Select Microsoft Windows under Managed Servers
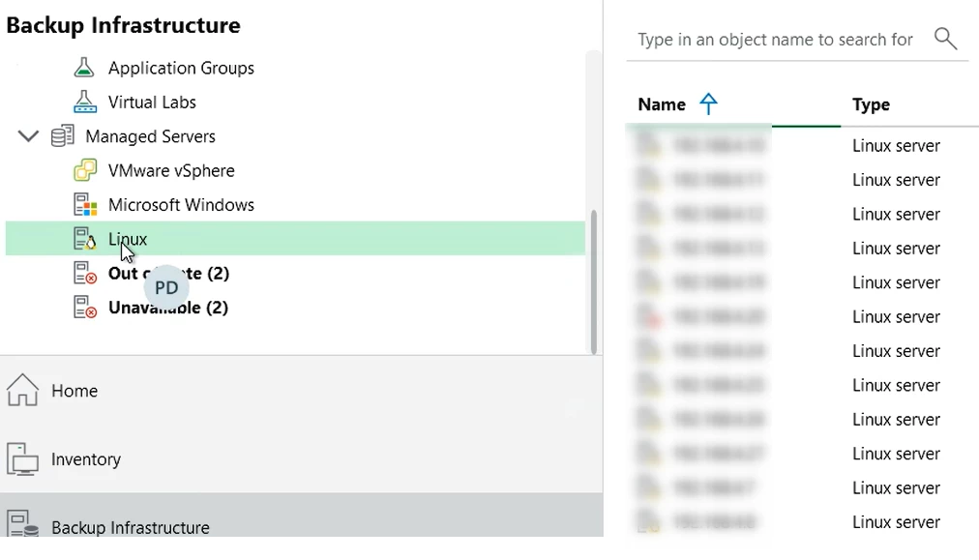The height and width of the screenshot is (560, 979). 181,205
